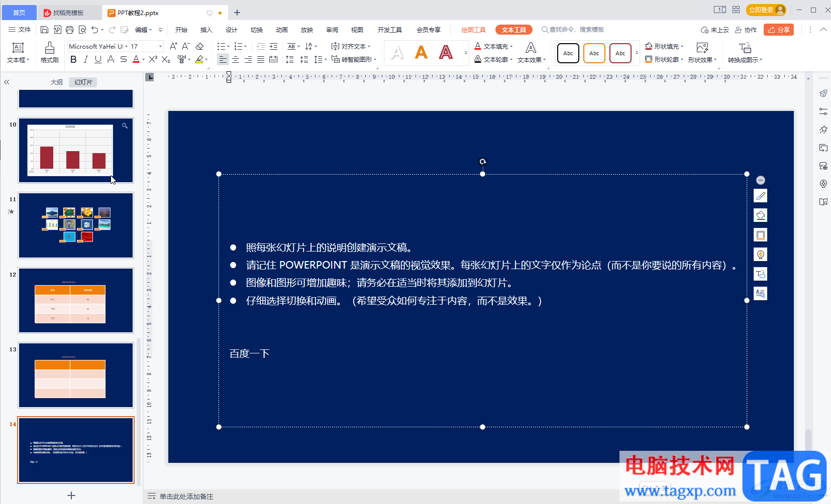This screenshot has height=504, width=831.
Task: Open the 文本填充 (text fill) dropdown
Action: tap(493, 46)
